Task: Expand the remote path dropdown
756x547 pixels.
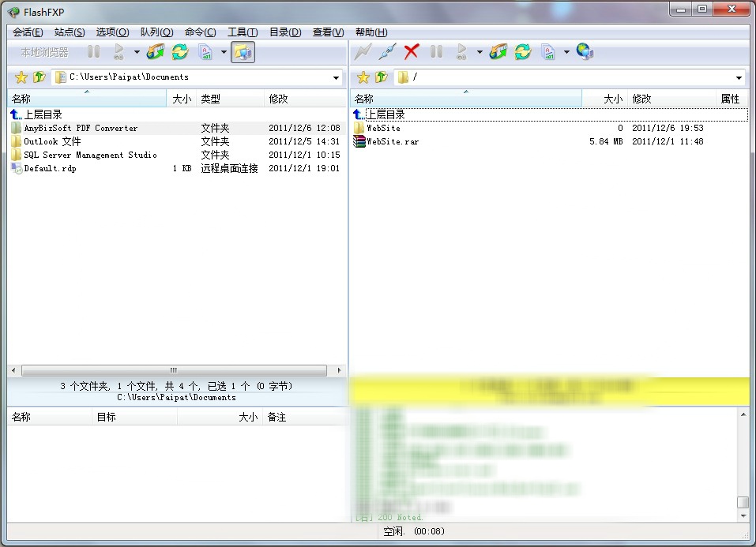Action: point(739,77)
